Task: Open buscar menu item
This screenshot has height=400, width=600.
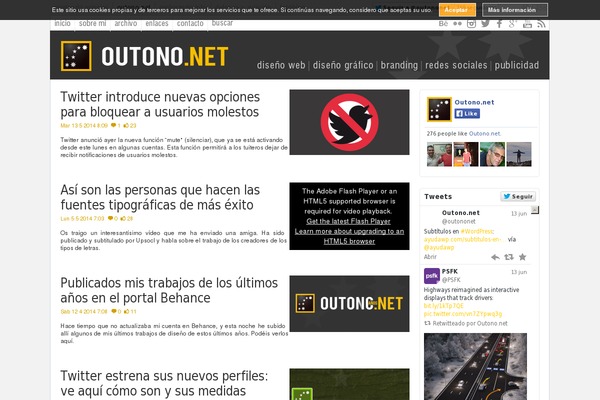Action: click(222, 23)
